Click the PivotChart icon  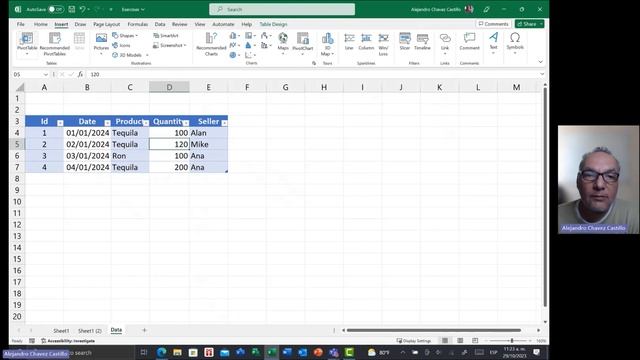point(303,39)
